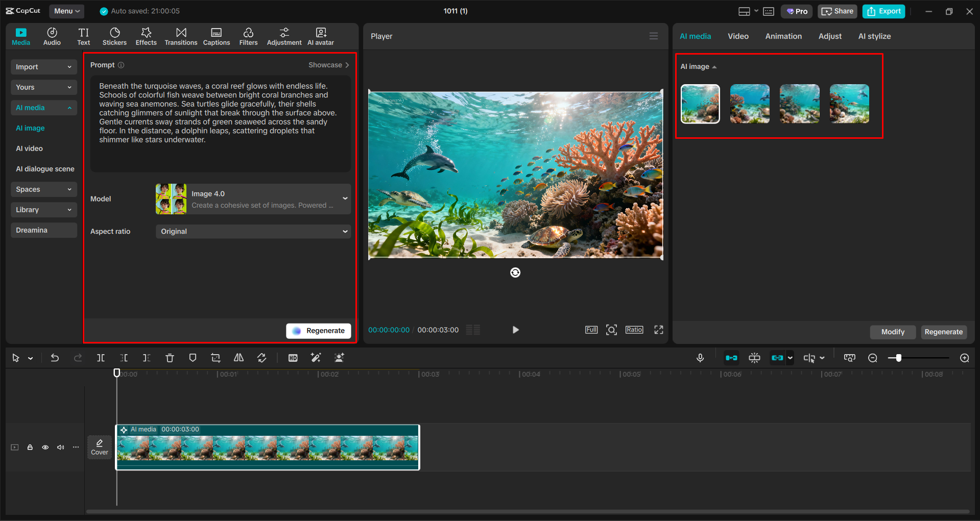Split the clip at playhead
The image size is (980, 521).
pyautogui.click(x=101, y=358)
